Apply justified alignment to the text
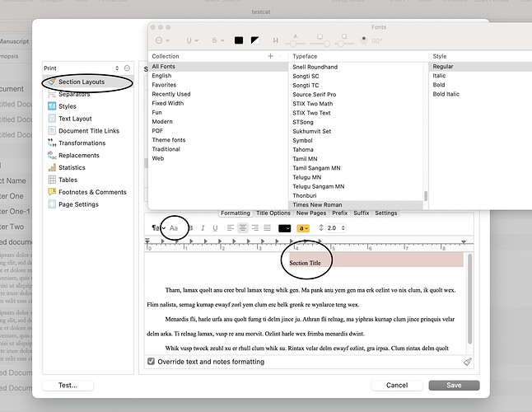The width and height of the screenshot is (532, 412). click(x=267, y=228)
